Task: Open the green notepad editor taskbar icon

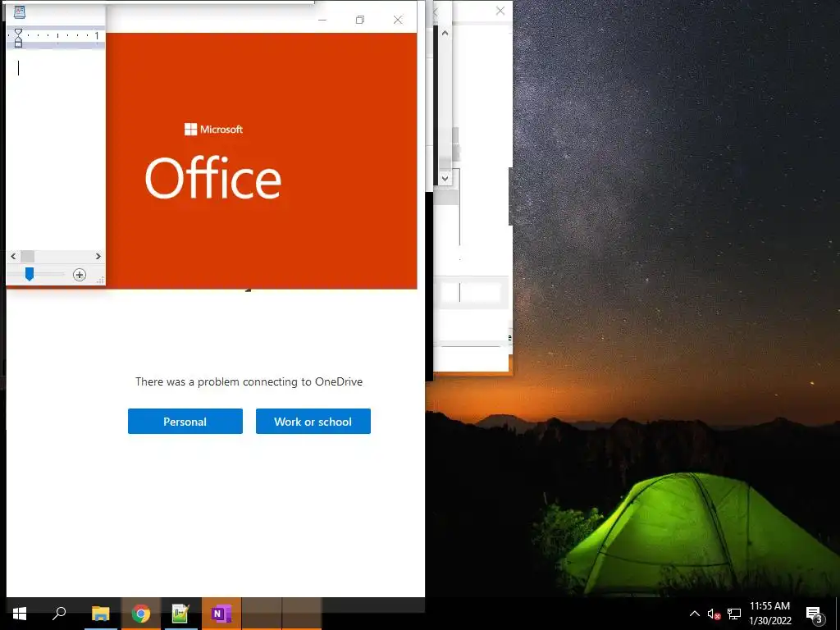Action: coord(180,614)
